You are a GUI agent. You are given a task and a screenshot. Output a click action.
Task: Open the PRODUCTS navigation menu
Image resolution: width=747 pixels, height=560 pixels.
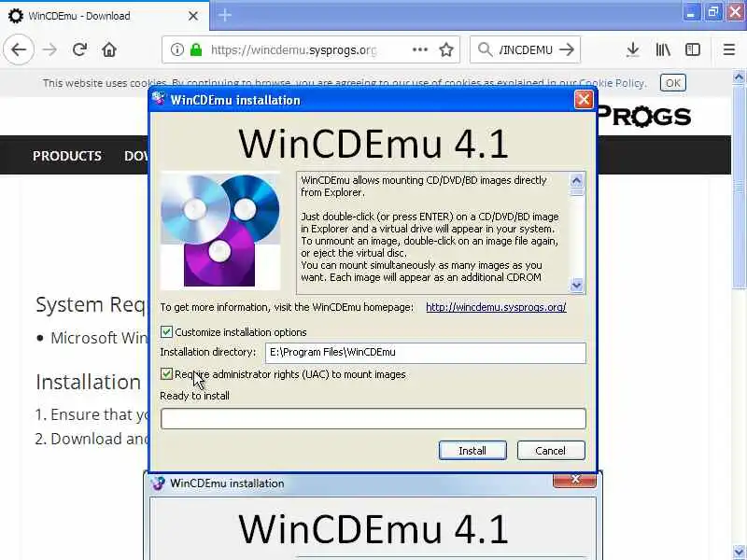point(67,156)
